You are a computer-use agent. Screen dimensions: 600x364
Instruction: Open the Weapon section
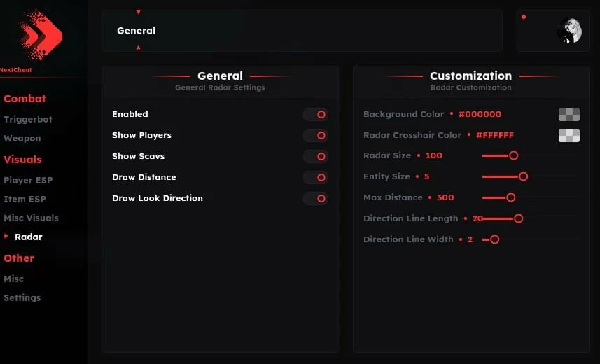pyautogui.click(x=22, y=139)
